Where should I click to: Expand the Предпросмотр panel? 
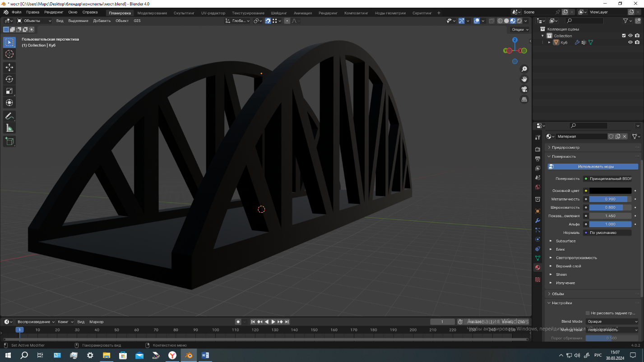(565, 147)
